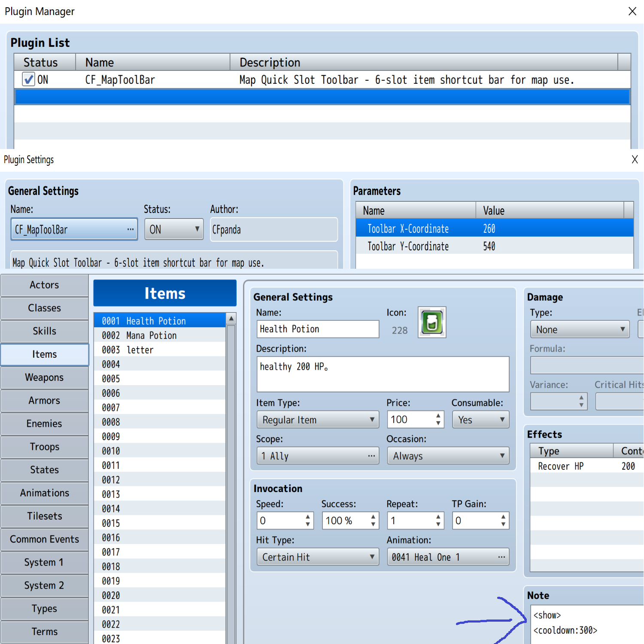Switch to the Tilesets tab
Viewport: 644px width, 644px height.
[44, 516]
